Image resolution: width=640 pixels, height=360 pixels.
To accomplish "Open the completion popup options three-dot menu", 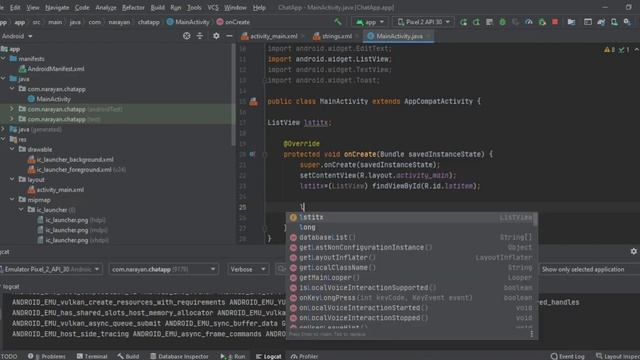I will point(531,334).
